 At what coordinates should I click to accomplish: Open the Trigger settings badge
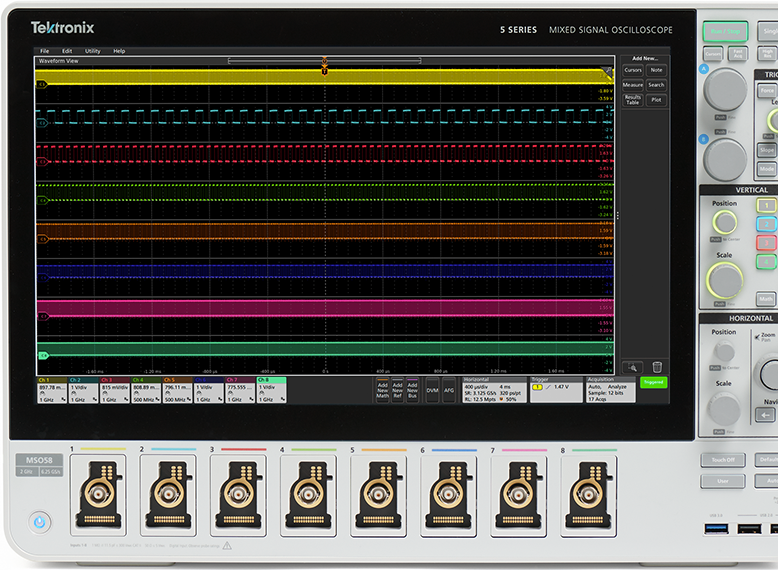click(x=556, y=390)
